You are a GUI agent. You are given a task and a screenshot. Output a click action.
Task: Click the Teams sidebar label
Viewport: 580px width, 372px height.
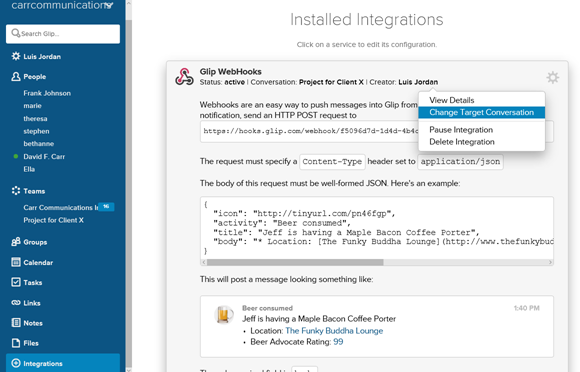click(x=34, y=191)
